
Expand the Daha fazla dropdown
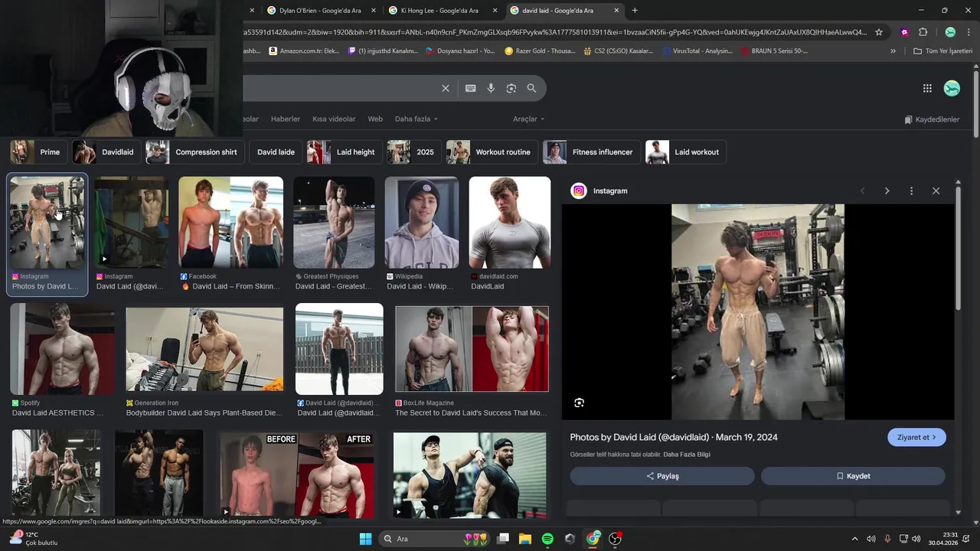point(416,119)
